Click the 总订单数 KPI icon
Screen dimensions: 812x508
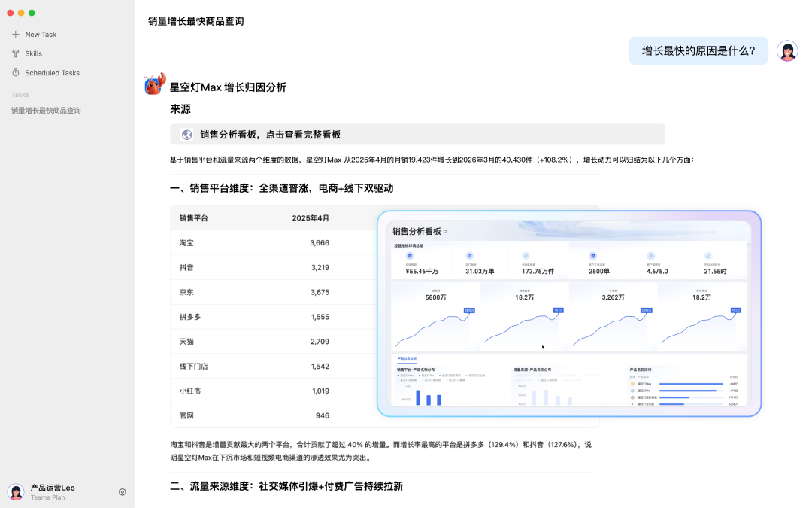pos(470,256)
